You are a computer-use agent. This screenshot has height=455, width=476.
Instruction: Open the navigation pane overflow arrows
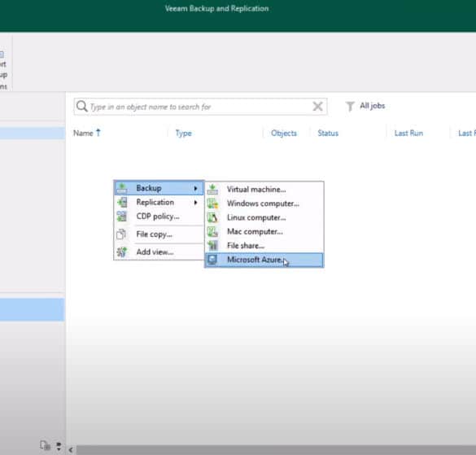pyautogui.click(x=59, y=446)
